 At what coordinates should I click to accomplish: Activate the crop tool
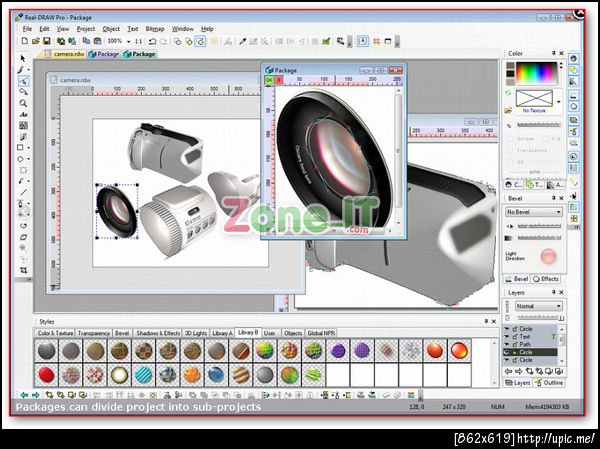tap(23, 270)
